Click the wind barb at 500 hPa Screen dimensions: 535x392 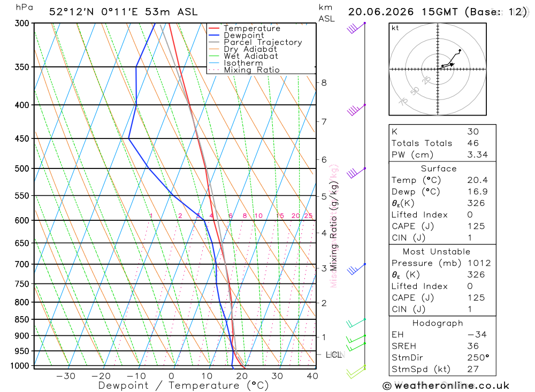point(356,173)
